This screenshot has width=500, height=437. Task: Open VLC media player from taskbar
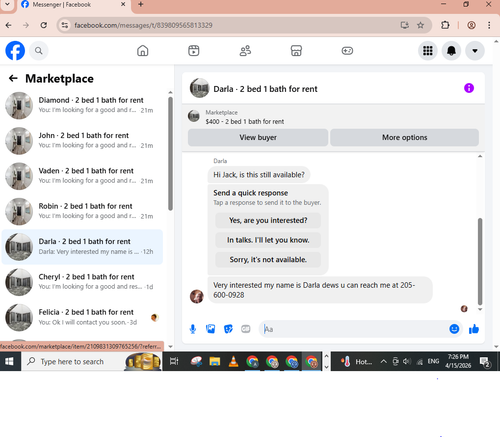[x=233, y=361]
